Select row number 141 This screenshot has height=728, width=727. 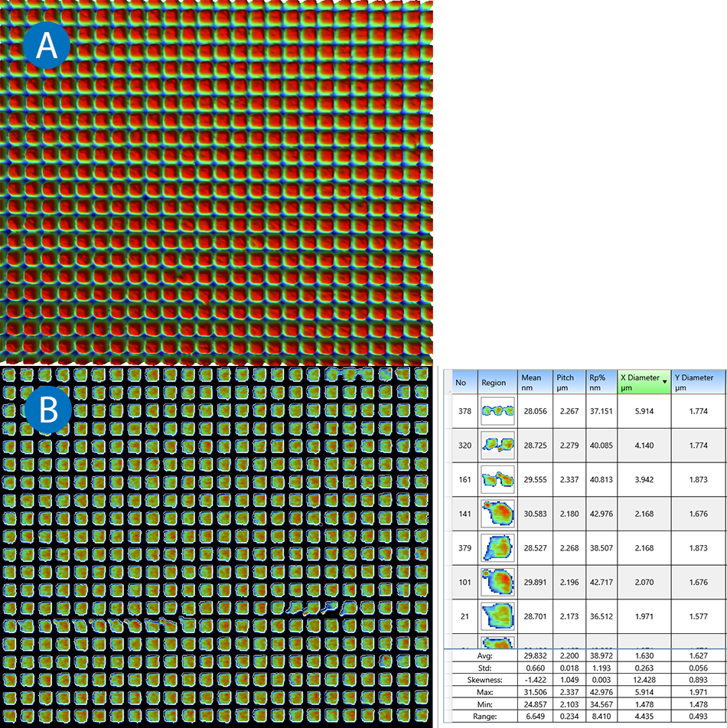pos(465,514)
